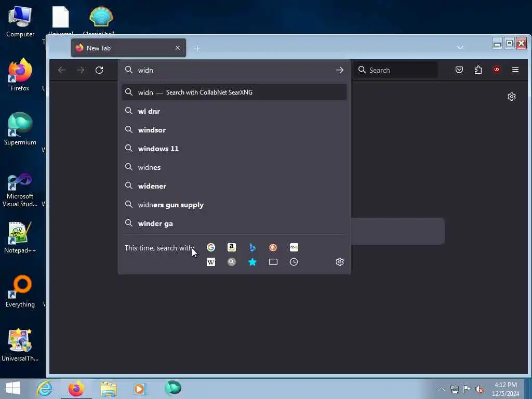
Task: Search this time with Google
Action: tap(211, 247)
